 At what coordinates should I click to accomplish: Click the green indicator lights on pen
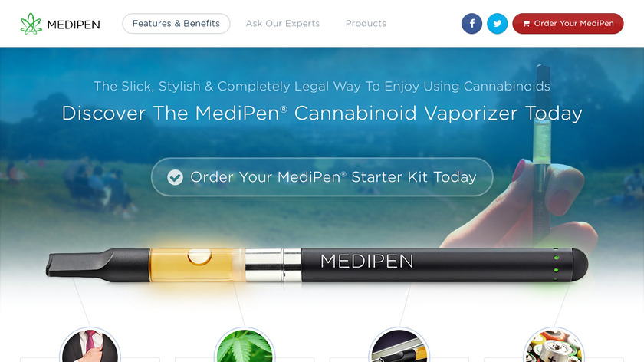click(556, 264)
